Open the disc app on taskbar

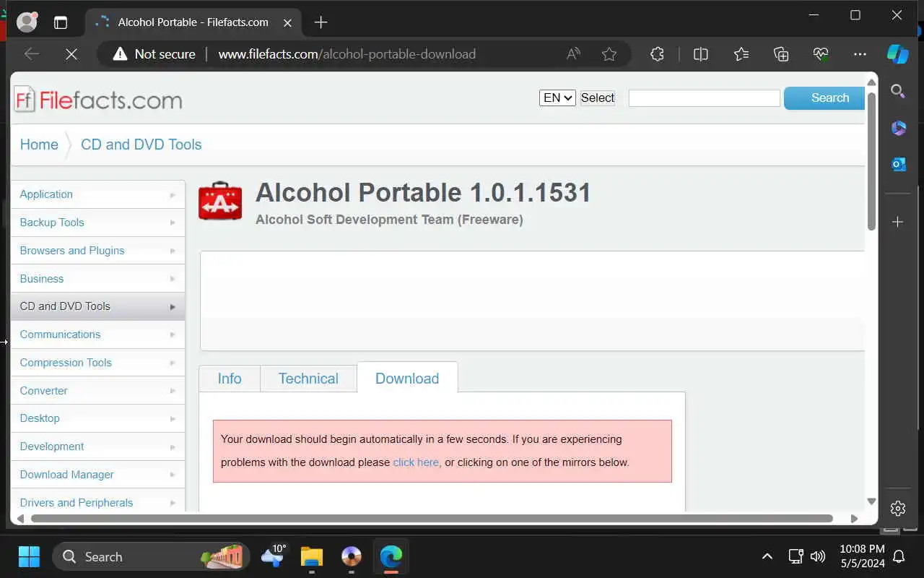[x=352, y=556]
